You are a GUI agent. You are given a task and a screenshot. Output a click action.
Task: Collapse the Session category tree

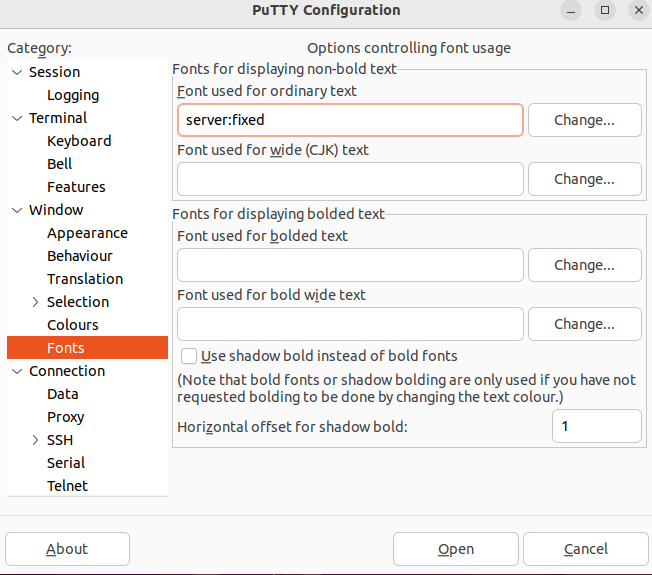tap(17, 72)
